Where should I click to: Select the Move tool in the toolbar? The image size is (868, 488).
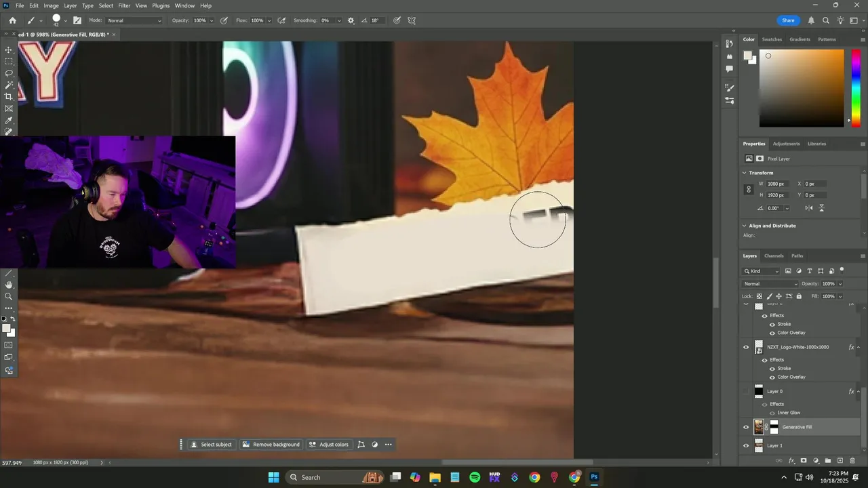pos(9,50)
